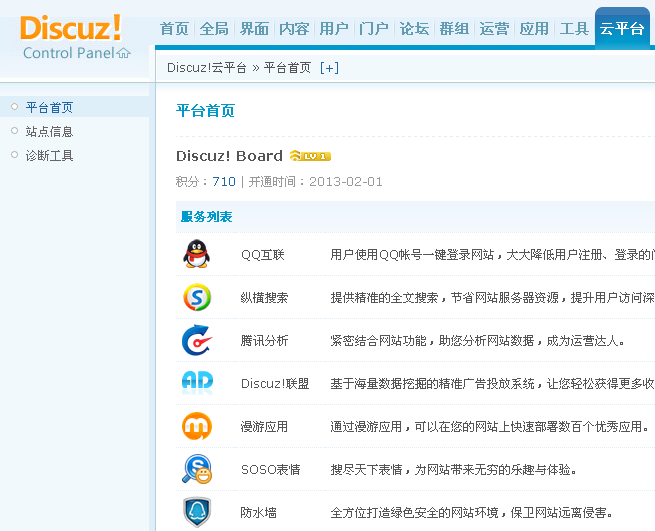Select the 云平台 tab
Image resolution: width=655 pixels, height=531 pixels.
pyautogui.click(x=622, y=28)
